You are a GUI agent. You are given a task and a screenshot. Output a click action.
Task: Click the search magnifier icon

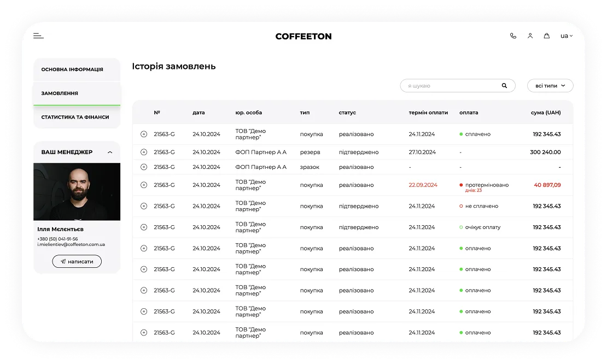coord(504,86)
